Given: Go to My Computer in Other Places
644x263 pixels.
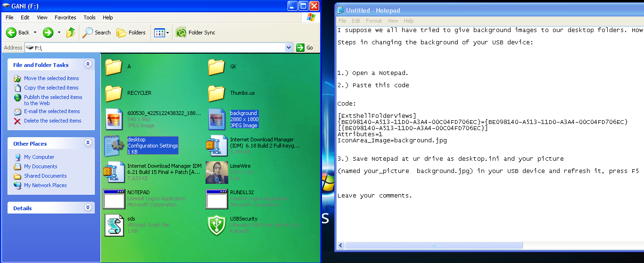Looking at the screenshot, I should 39,157.
